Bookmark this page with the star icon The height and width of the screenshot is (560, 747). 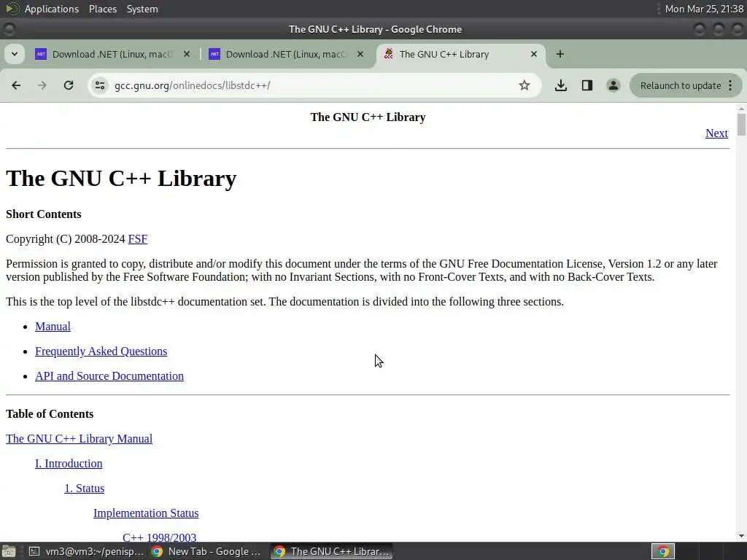[x=525, y=85]
